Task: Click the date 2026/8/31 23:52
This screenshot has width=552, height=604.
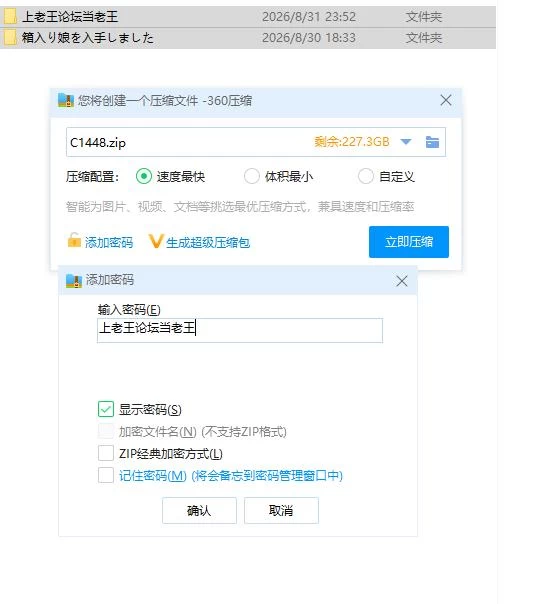Action: [309, 17]
